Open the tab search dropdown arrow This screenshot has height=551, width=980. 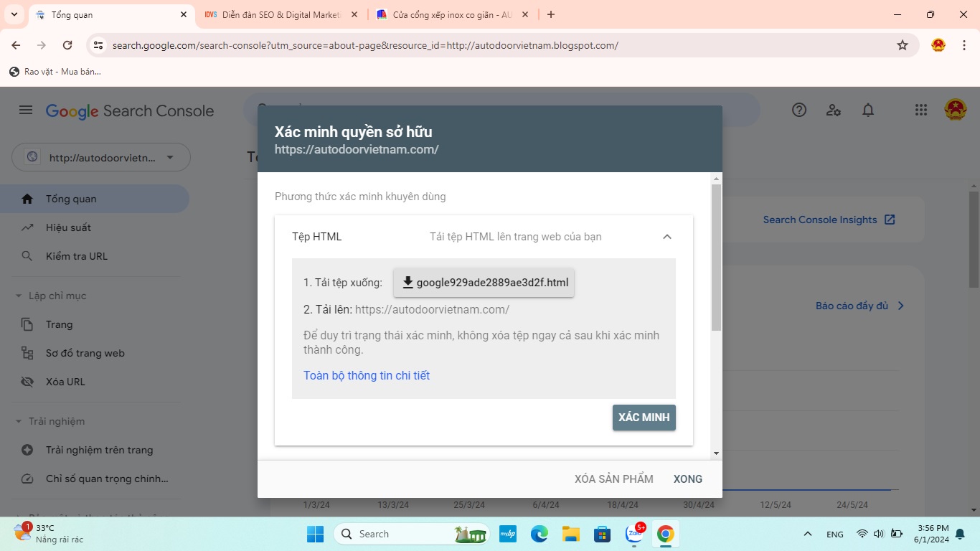(x=14, y=14)
